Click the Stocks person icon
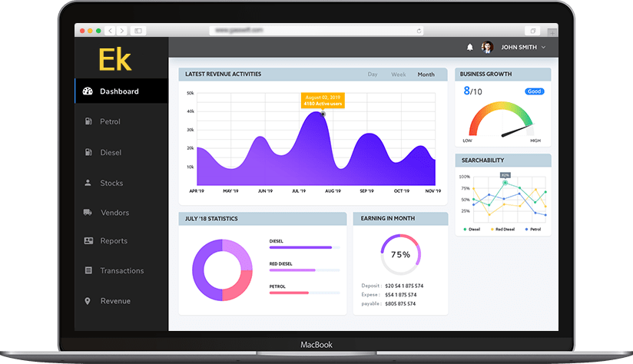 pyautogui.click(x=88, y=183)
